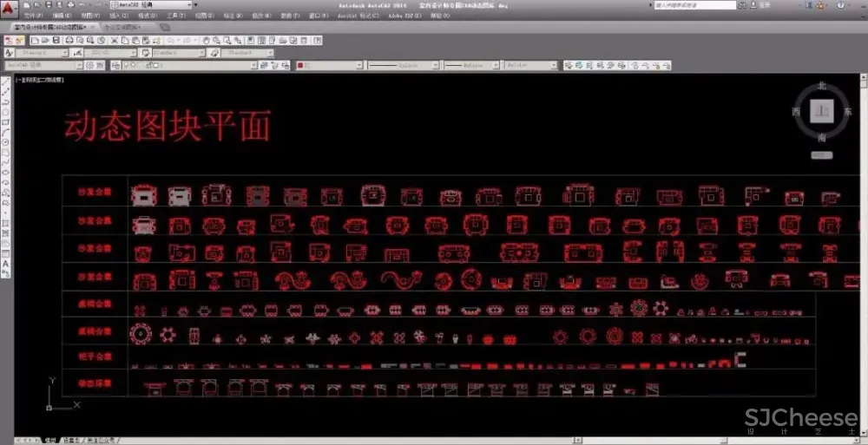
Task: Select the multiline Text 'A' tool
Action: click(x=6, y=263)
